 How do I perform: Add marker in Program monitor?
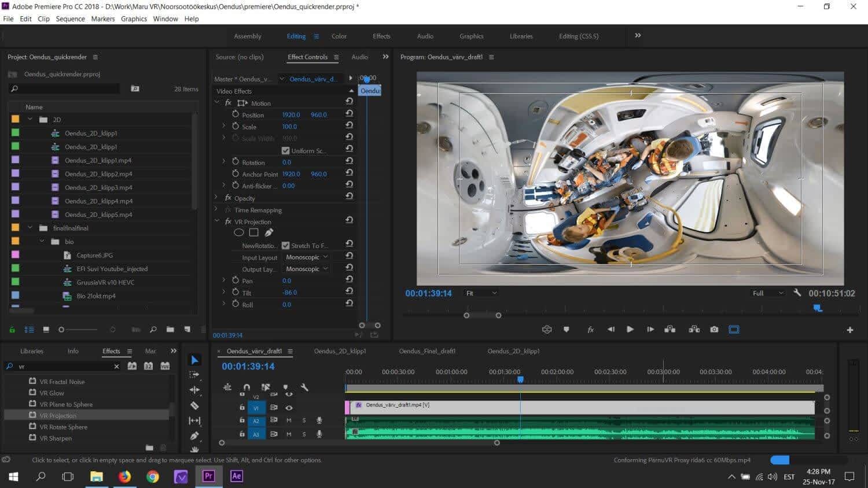pyautogui.click(x=567, y=330)
